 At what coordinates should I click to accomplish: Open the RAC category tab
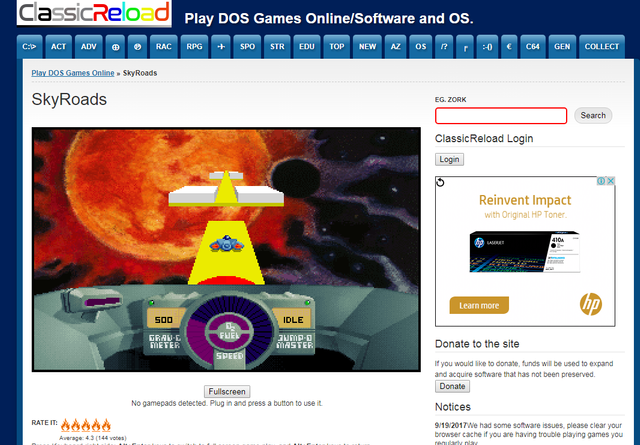coord(164,47)
